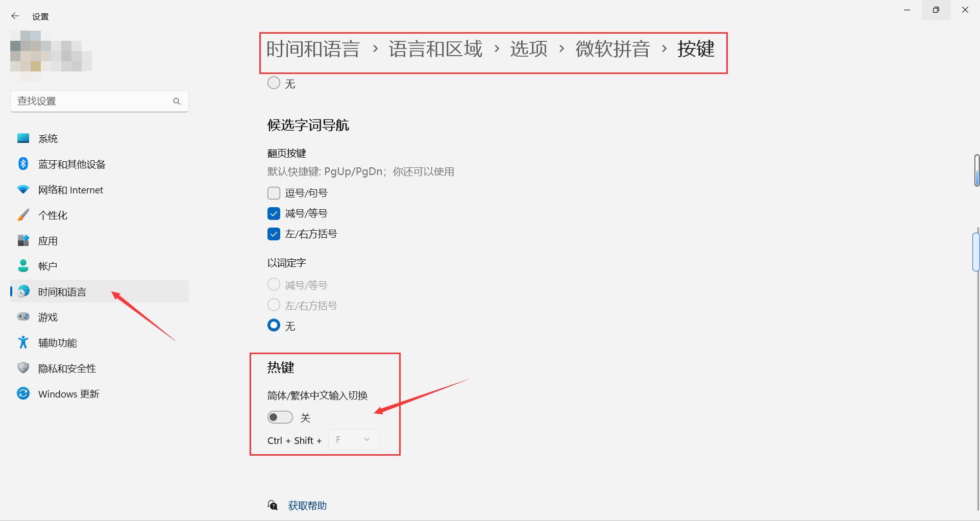Click the Bluetooth icon for 蓝牙和其他设备
Viewport: 980px width, 521px height.
(x=23, y=164)
